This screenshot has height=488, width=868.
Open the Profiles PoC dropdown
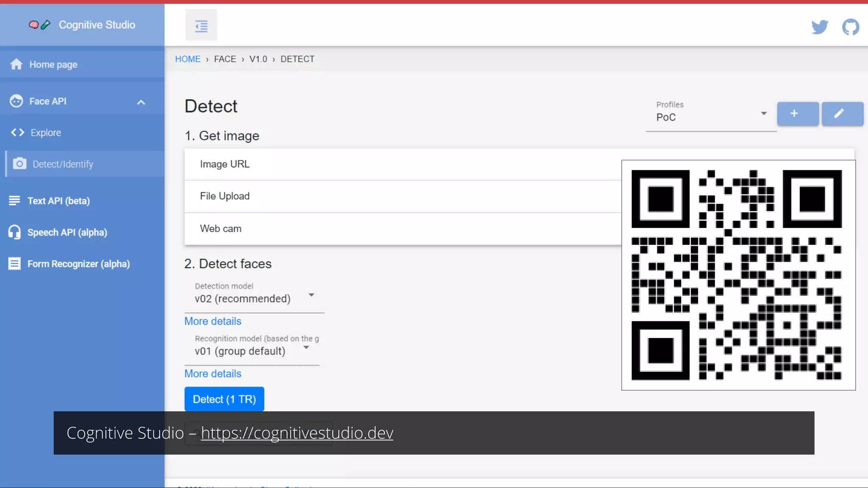(711, 117)
